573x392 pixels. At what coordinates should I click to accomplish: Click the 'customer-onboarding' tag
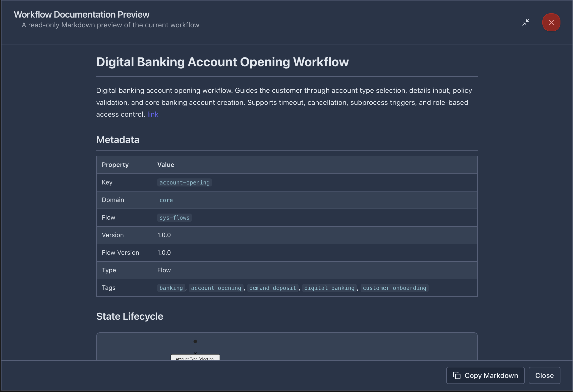tap(394, 288)
